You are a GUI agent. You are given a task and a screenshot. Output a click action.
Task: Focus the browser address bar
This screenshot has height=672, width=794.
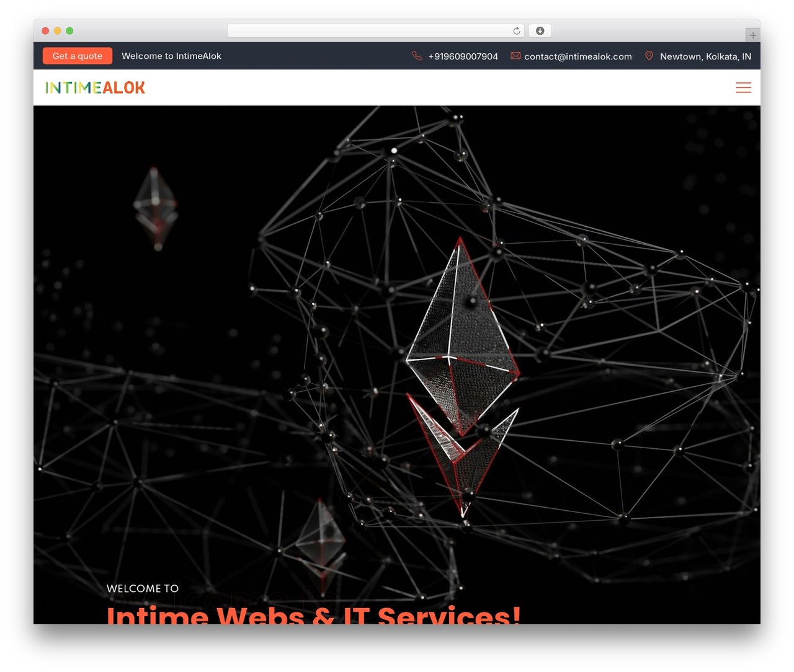(x=375, y=31)
